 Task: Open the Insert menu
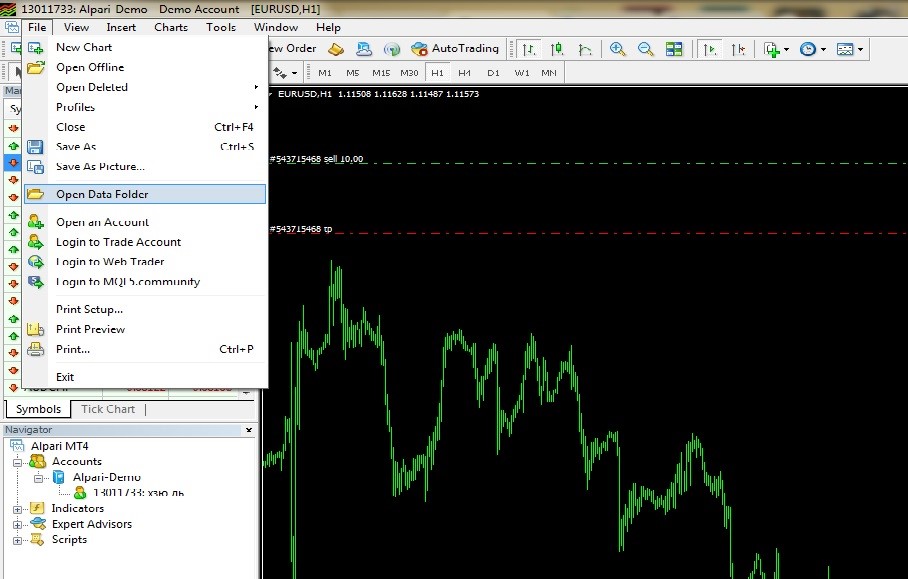(121, 27)
